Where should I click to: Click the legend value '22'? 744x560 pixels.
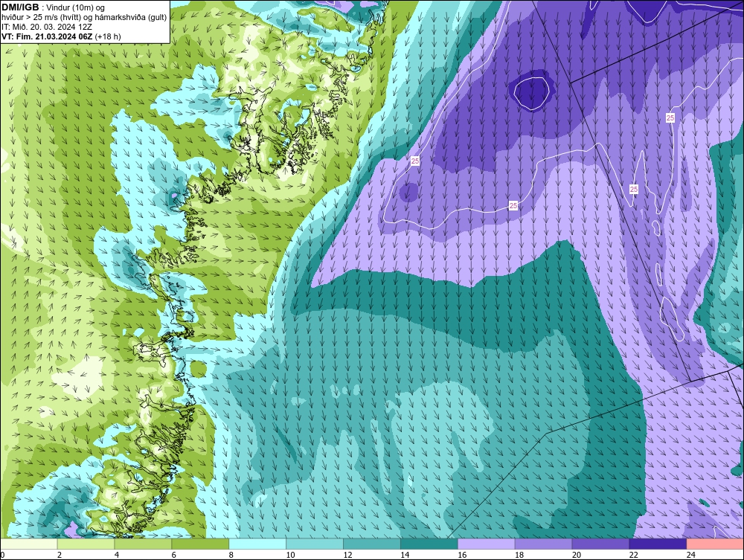[633, 555]
